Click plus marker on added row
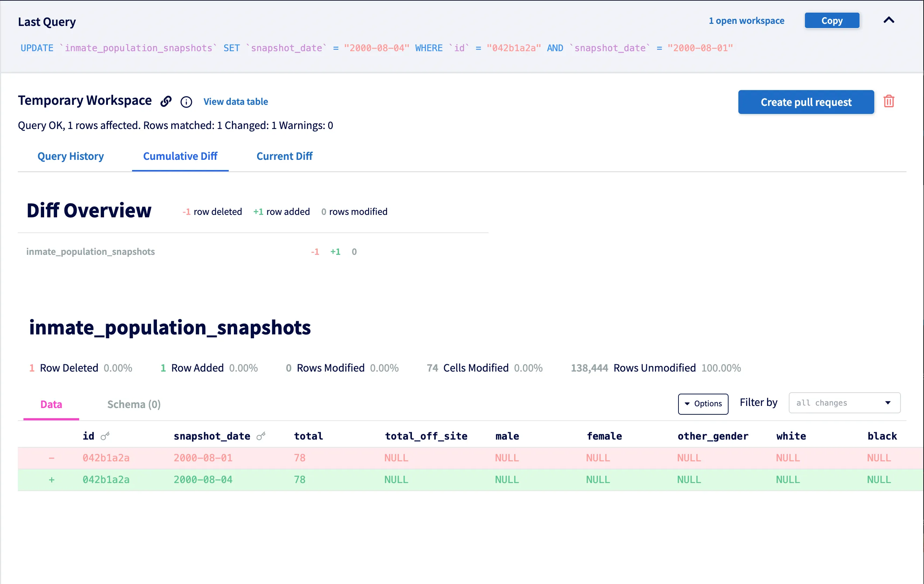 pos(51,480)
